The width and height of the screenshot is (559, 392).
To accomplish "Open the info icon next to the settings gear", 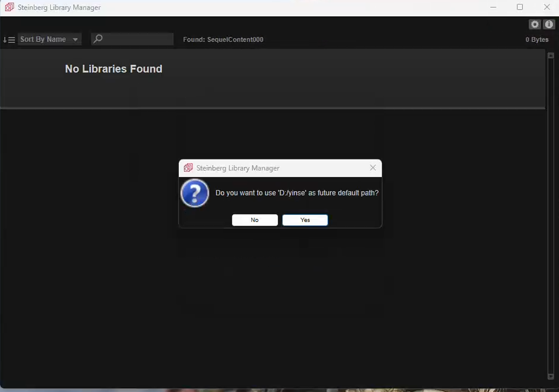I will 549,24.
